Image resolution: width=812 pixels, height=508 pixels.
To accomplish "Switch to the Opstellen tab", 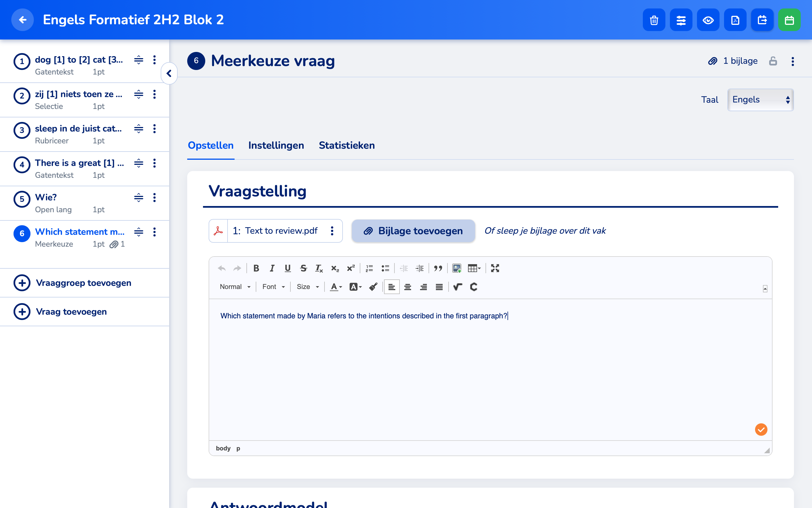I will [211, 145].
